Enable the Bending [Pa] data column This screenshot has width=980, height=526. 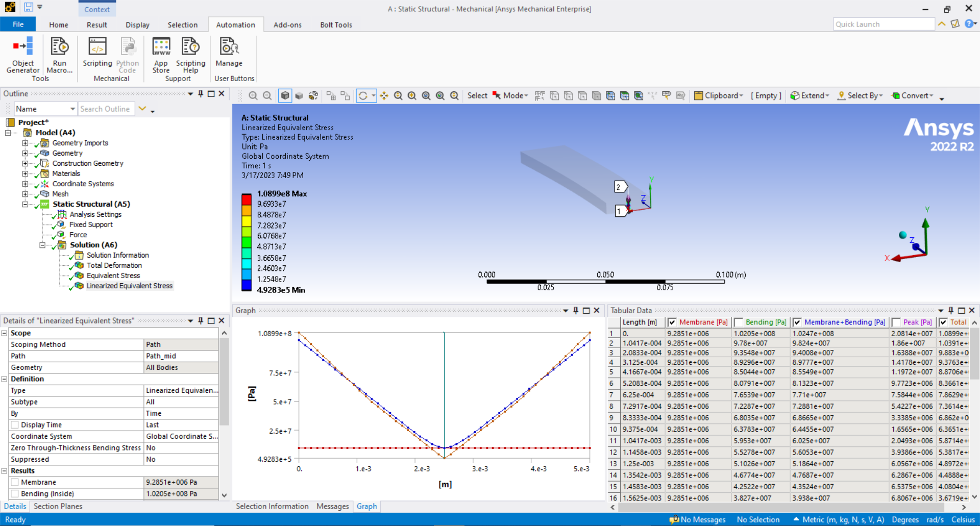(739, 322)
